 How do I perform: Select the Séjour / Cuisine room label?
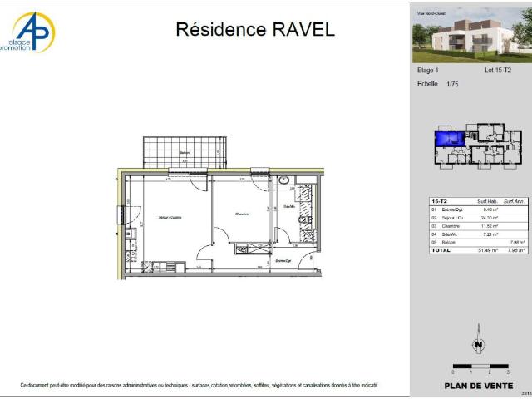[x=170, y=218]
